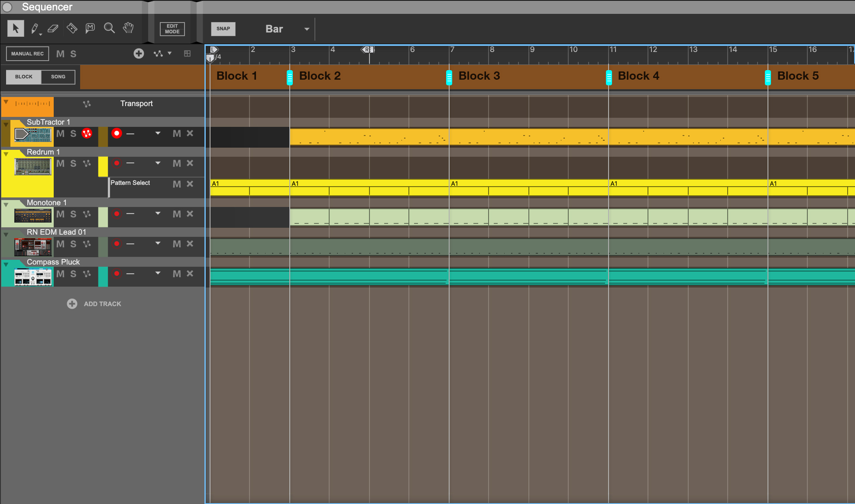Click the add lane plus icon

139,53
